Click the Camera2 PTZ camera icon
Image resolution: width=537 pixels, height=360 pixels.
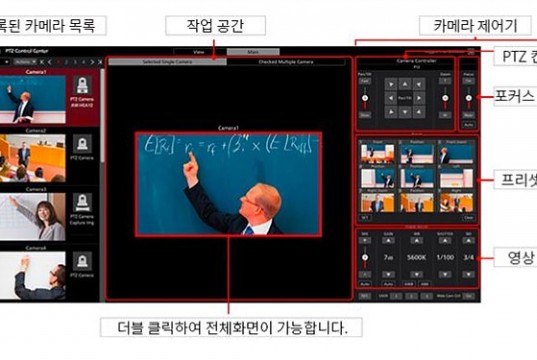tap(82, 144)
